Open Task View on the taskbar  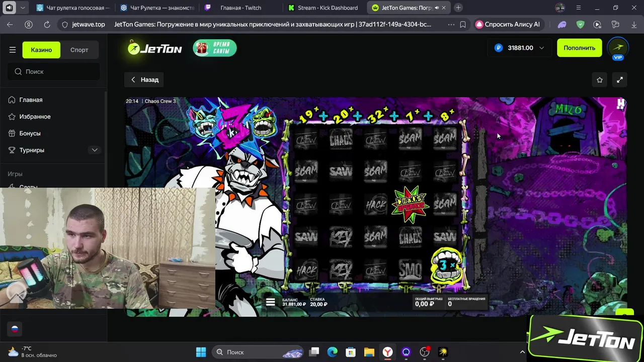click(x=314, y=352)
